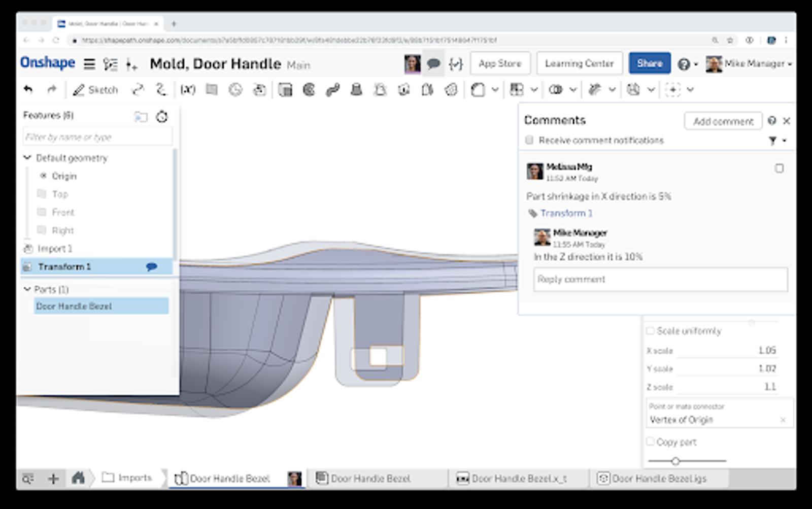Click the Add comment button
The width and height of the screenshot is (812, 509).
click(723, 121)
